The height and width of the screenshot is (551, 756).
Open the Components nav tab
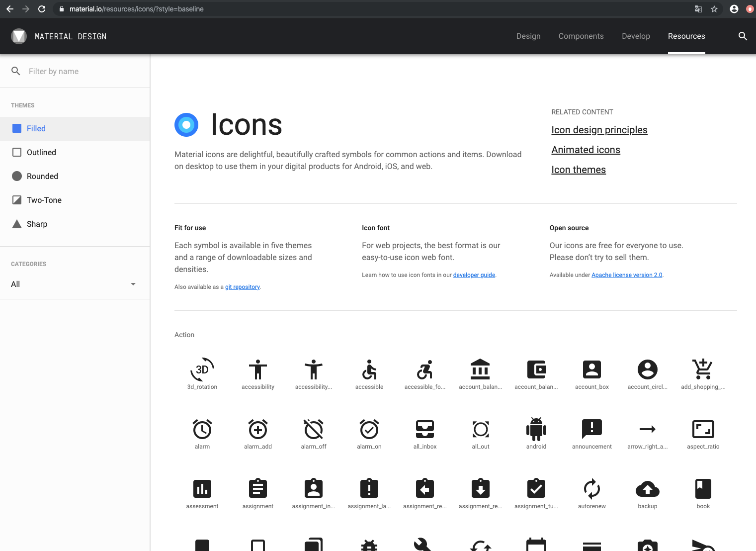[x=581, y=36]
